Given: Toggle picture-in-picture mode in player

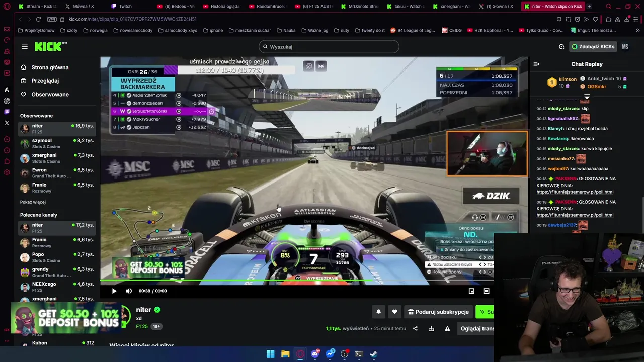Looking at the screenshot, I should (471, 291).
